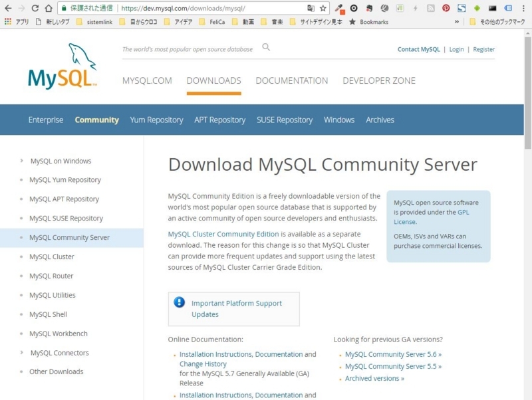
Task: Open MySQL Community Server 5.6 link
Action: [393, 355]
